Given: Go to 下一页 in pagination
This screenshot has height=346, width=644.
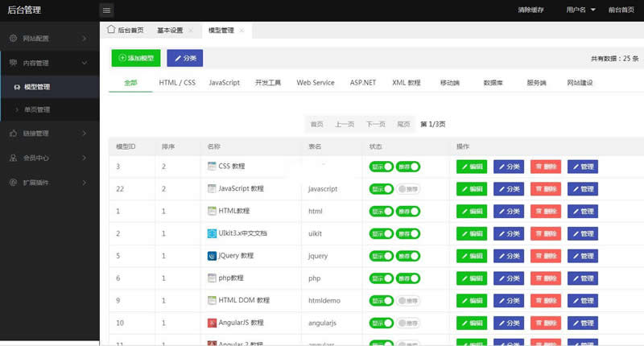Looking at the screenshot, I should point(375,124).
